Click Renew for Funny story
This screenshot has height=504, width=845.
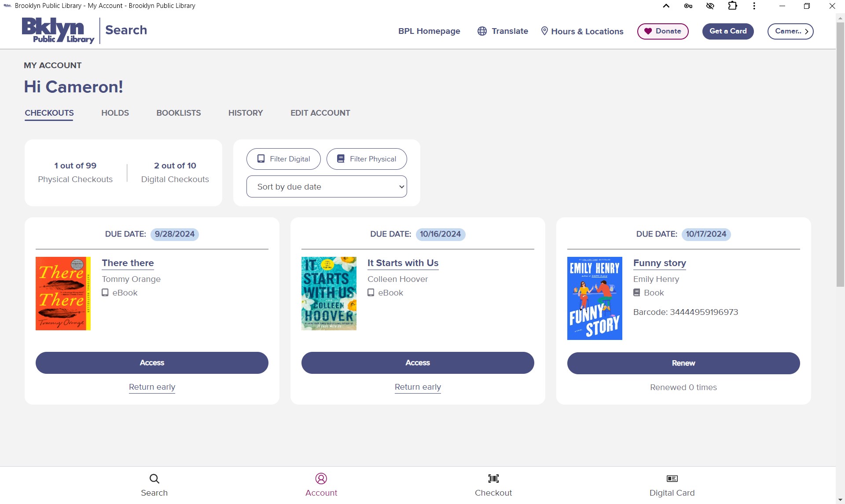pyautogui.click(x=683, y=363)
